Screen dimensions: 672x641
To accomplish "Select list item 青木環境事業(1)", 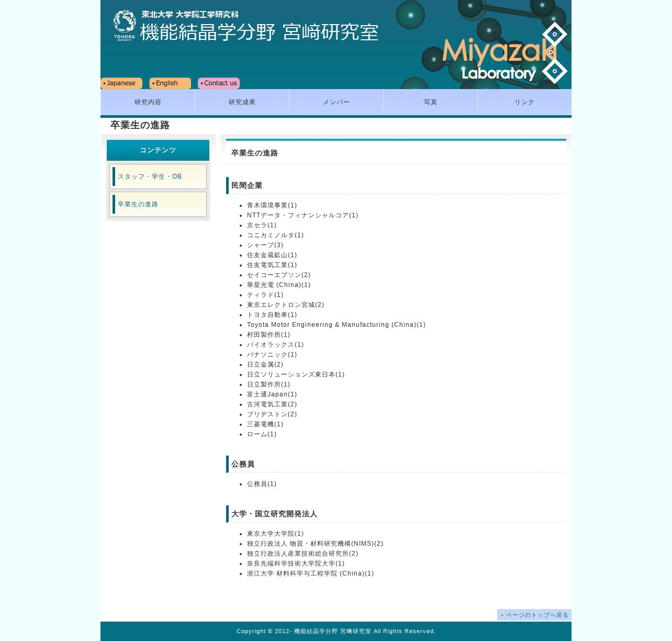I will click(272, 205).
